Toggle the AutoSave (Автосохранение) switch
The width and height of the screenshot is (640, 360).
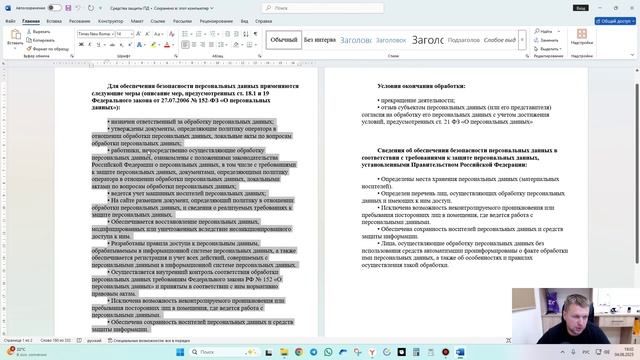pyautogui.click(x=54, y=8)
